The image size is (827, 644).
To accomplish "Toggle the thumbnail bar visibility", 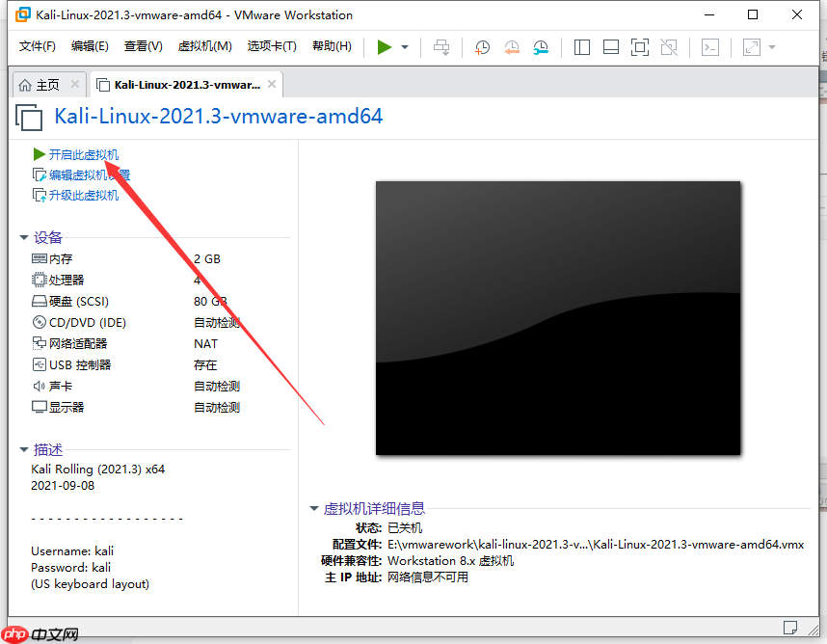I will [x=610, y=45].
